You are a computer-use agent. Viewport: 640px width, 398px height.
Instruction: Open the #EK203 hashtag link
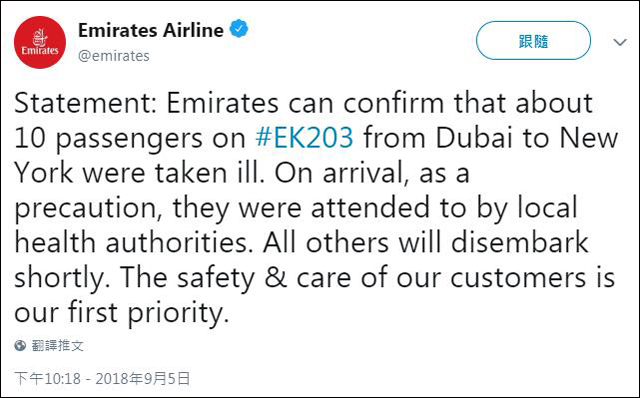[304, 138]
